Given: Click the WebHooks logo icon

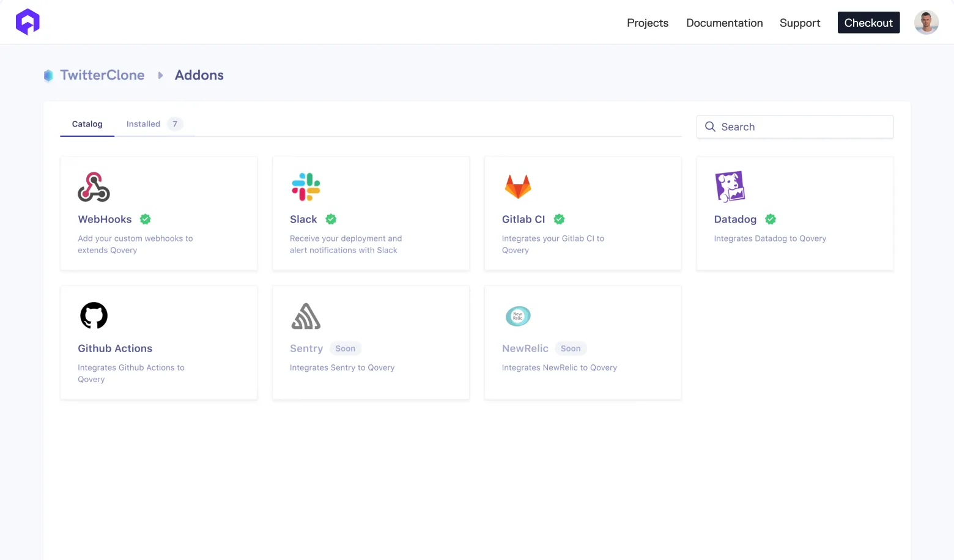Looking at the screenshot, I should [x=94, y=186].
